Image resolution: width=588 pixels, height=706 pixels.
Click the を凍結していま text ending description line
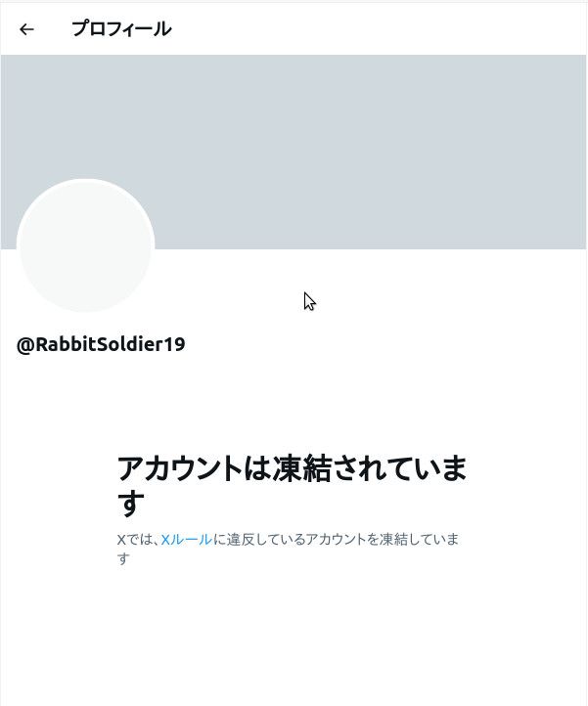pos(413,539)
